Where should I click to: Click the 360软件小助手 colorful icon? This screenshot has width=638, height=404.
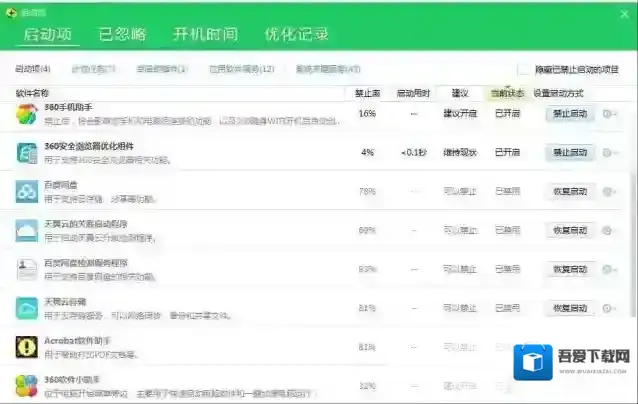point(27,386)
